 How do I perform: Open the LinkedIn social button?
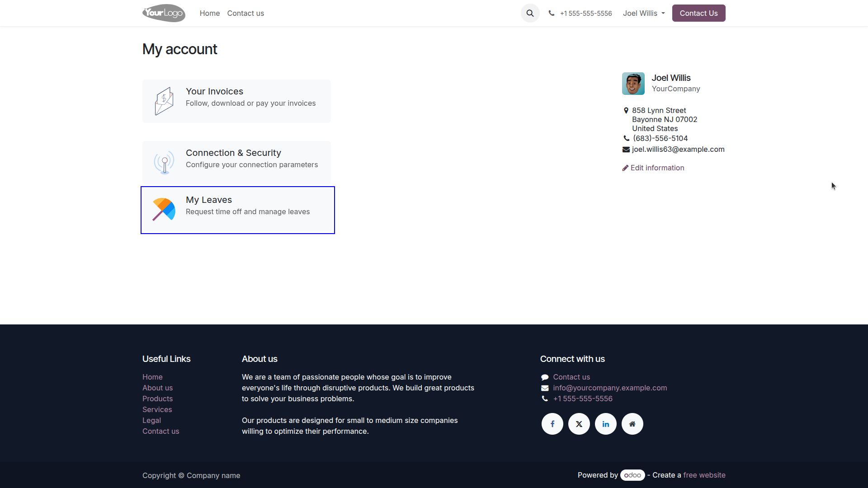pyautogui.click(x=606, y=424)
